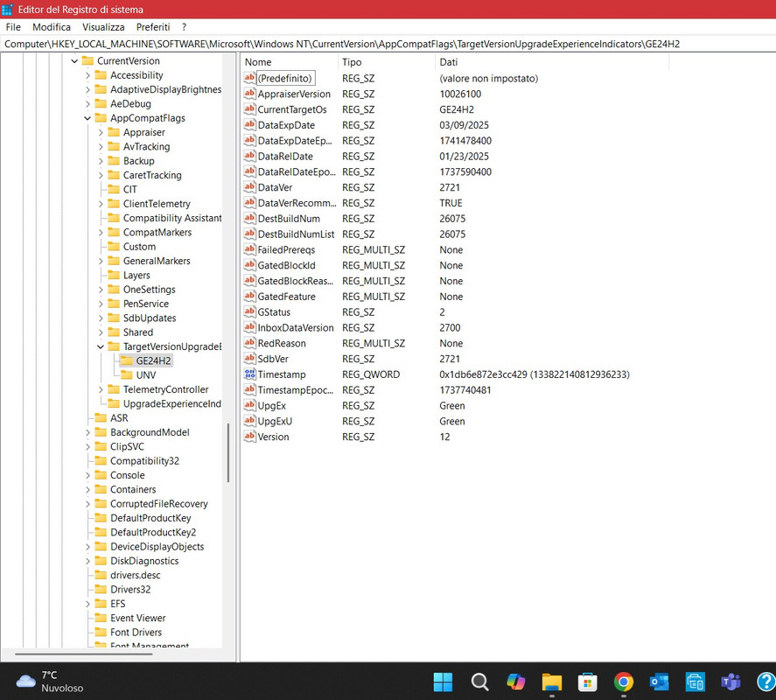This screenshot has width=776, height=700.
Task: Click the string icon of RedReason
Action: (x=250, y=343)
